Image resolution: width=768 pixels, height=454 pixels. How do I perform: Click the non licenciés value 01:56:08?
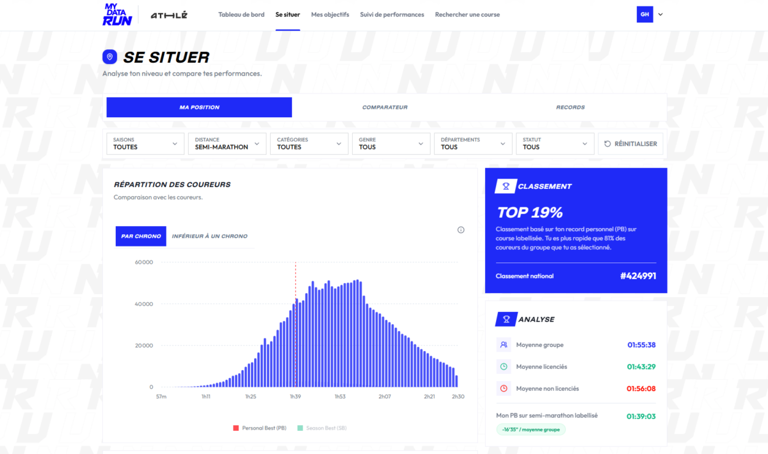coord(641,389)
